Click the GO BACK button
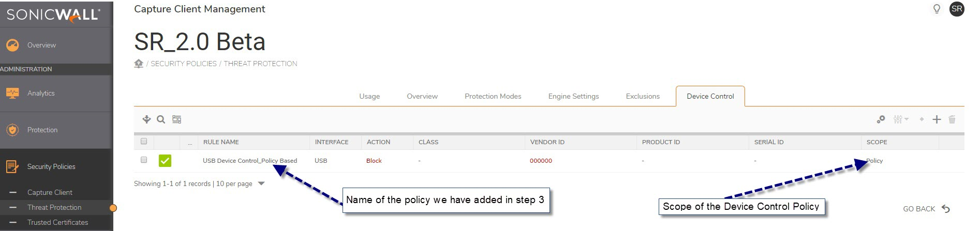The width and height of the screenshot is (980, 231). point(926,209)
